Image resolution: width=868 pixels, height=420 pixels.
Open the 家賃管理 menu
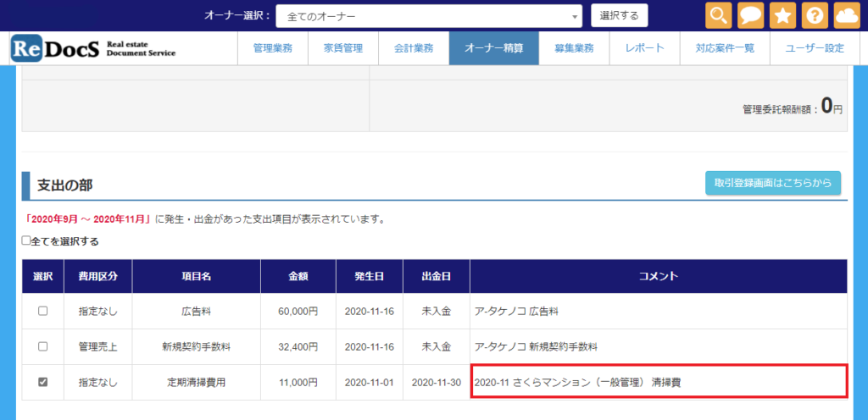(x=343, y=48)
